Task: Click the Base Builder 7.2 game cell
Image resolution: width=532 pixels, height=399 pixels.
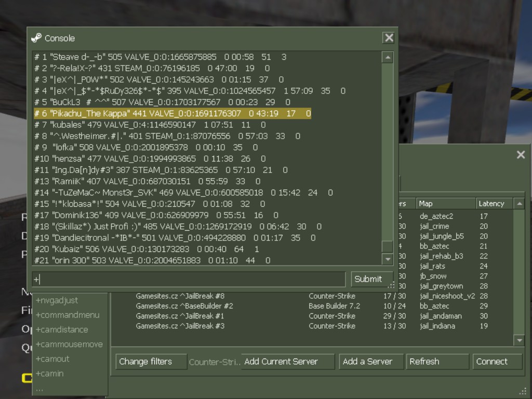Action: click(x=334, y=306)
